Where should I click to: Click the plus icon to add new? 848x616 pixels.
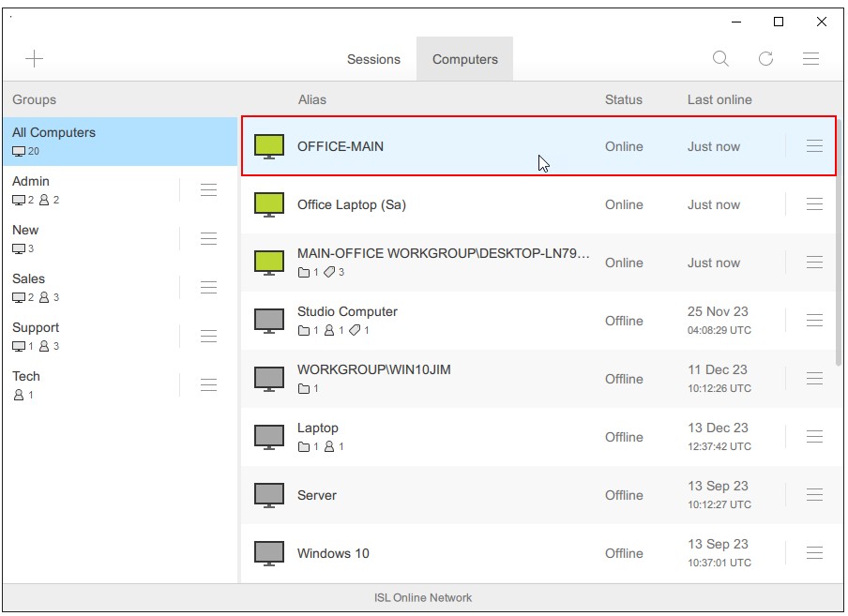coord(35,59)
